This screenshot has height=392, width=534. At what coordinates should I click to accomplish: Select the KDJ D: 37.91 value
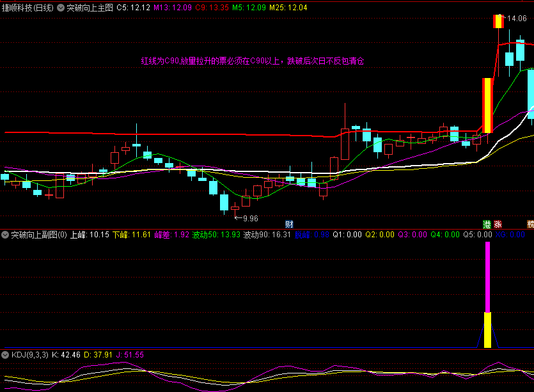(x=98, y=355)
